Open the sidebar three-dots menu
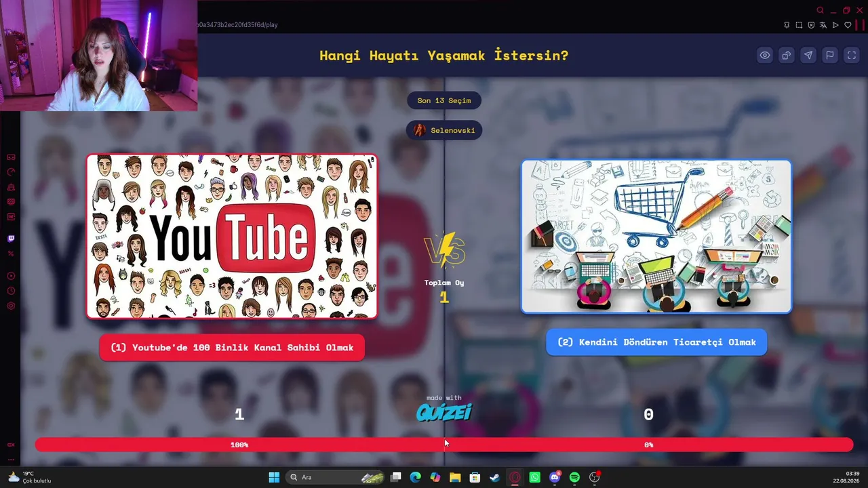Image resolution: width=868 pixels, height=488 pixels. (11, 460)
